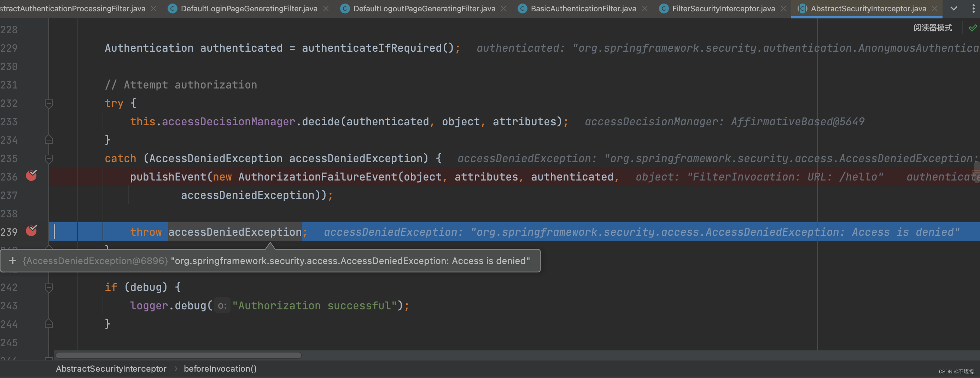980x378 pixels.
Task: Click accessDecisionManager on line 233
Action: (x=229, y=121)
